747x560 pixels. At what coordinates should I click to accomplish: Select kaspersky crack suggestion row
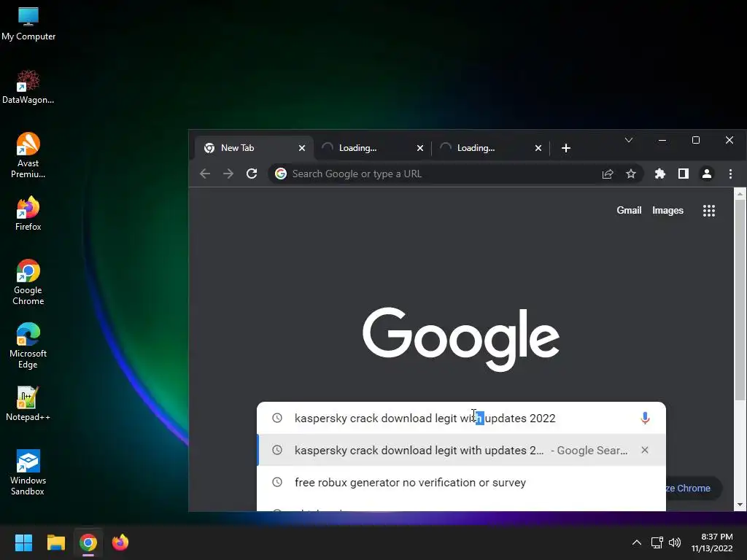click(461, 450)
